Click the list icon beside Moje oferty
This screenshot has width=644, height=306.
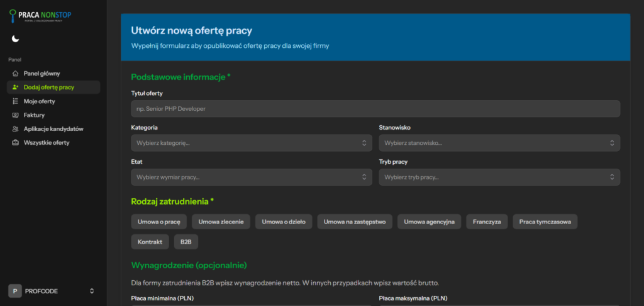(x=16, y=101)
